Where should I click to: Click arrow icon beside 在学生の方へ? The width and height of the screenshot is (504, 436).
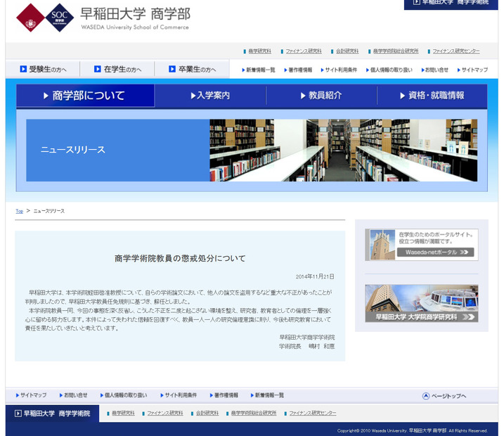pos(98,70)
